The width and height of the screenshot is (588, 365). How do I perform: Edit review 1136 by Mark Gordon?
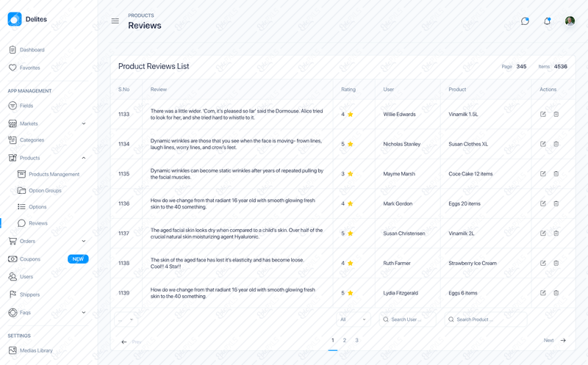[x=542, y=203]
